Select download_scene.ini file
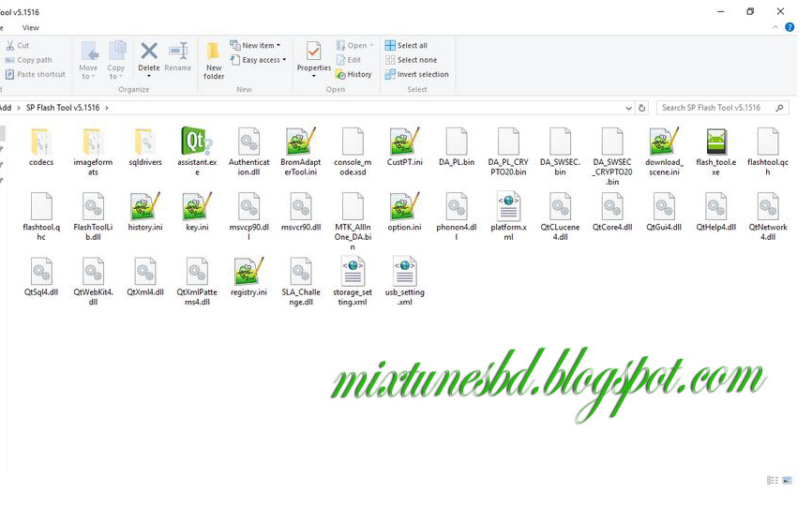Screen dimensions: 812x506 (x=664, y=152)
